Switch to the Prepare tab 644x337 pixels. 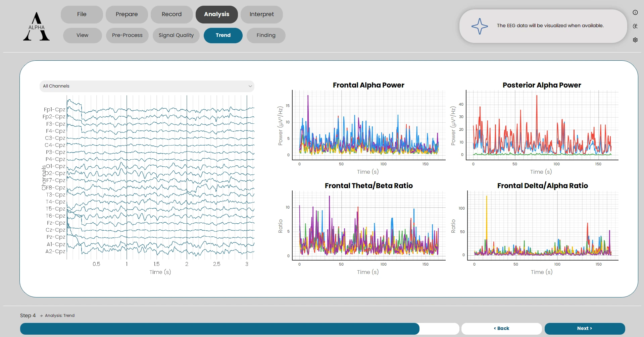click(127, 14)
